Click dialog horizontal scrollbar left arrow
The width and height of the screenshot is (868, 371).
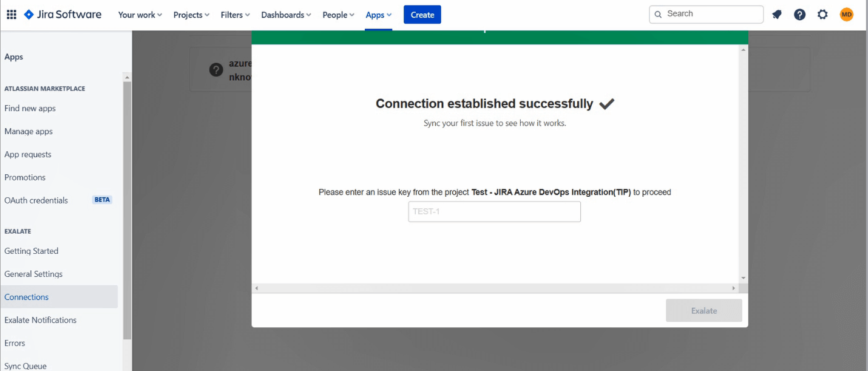[x=256, y=288]
